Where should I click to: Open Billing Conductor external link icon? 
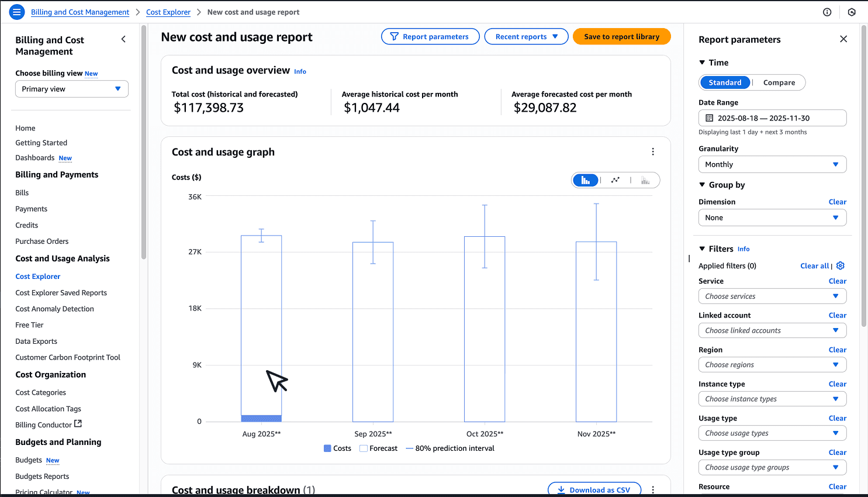coord(78,424)
